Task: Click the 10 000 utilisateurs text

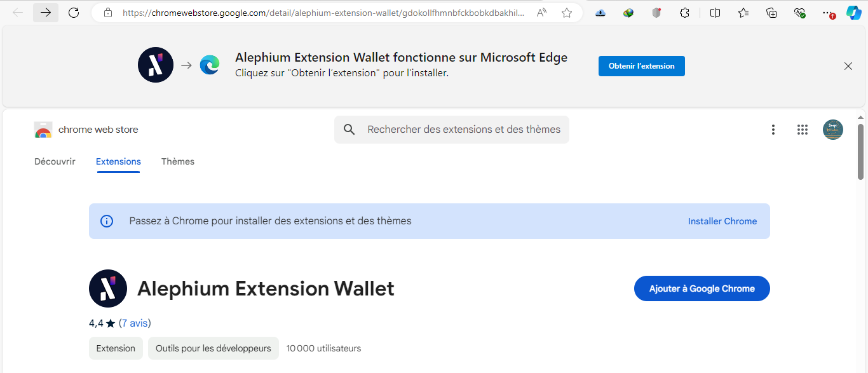Action: [x=324, y=348]
